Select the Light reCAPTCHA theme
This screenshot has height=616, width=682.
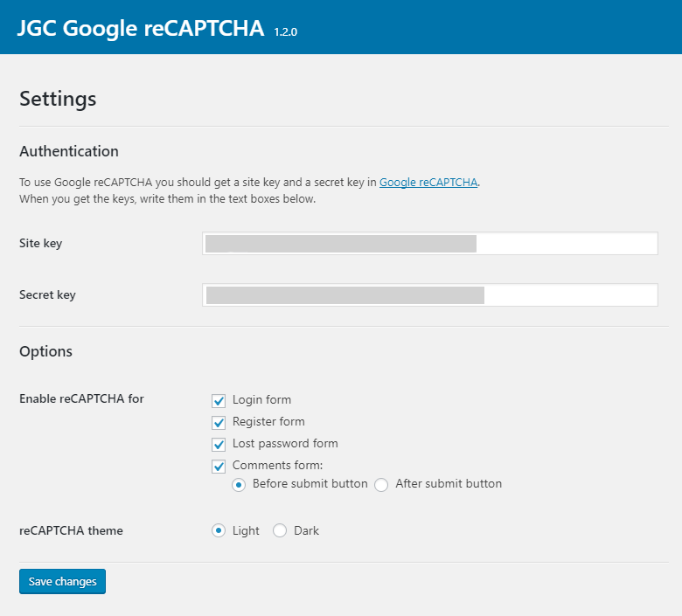point(219,530)
